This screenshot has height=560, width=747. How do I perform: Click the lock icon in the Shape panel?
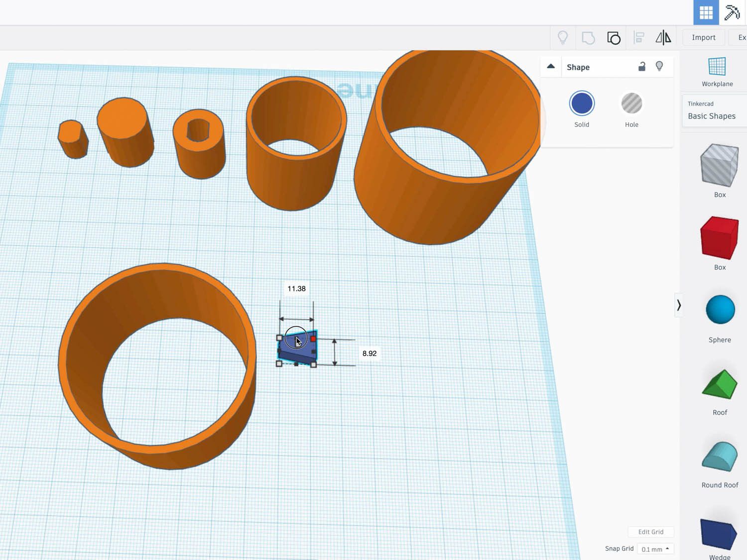[x=641, y=66]
